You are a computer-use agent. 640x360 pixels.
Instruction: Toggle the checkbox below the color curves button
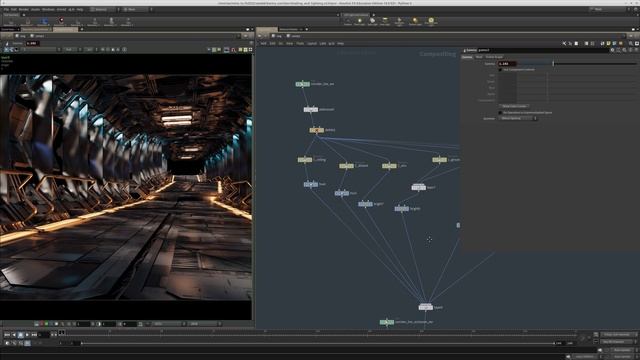tap(500, 113)
